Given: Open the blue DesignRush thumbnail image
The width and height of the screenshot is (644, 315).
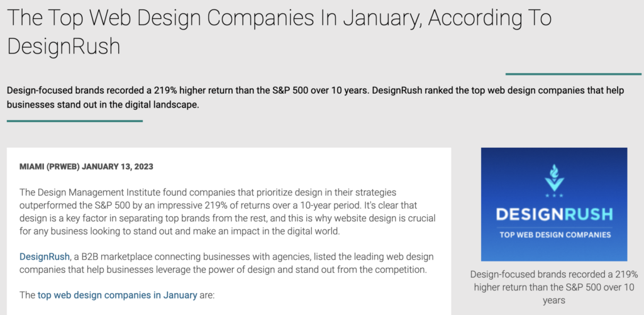Looking at the screenshot, I should pos(554,204).
